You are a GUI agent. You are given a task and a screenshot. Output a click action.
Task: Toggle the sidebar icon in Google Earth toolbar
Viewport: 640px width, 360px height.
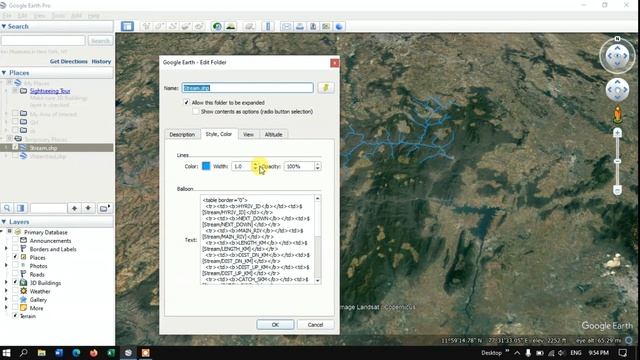[127, 27]
